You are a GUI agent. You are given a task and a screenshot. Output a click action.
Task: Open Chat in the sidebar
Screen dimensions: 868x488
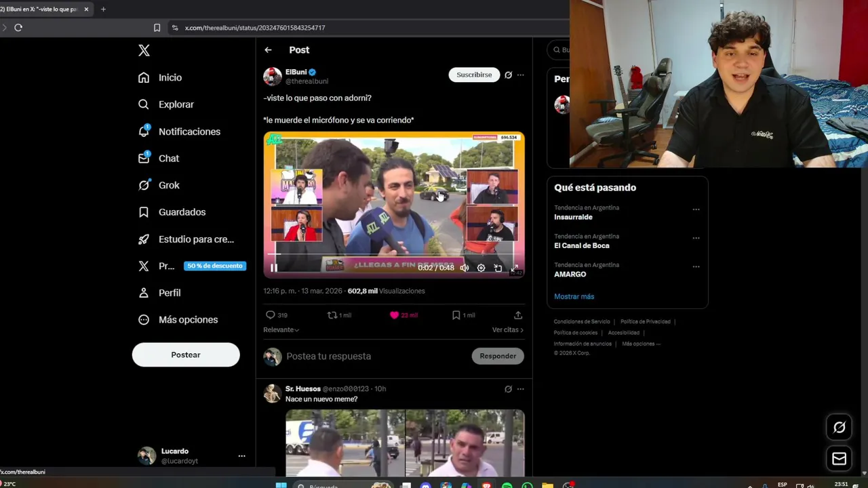[x=159, y=158]
